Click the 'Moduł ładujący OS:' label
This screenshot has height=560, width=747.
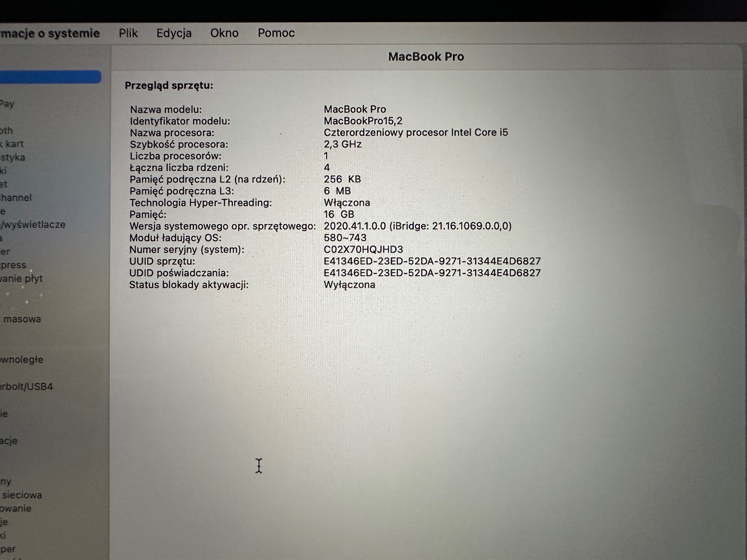pyautogui.click(x=175, y=238)
